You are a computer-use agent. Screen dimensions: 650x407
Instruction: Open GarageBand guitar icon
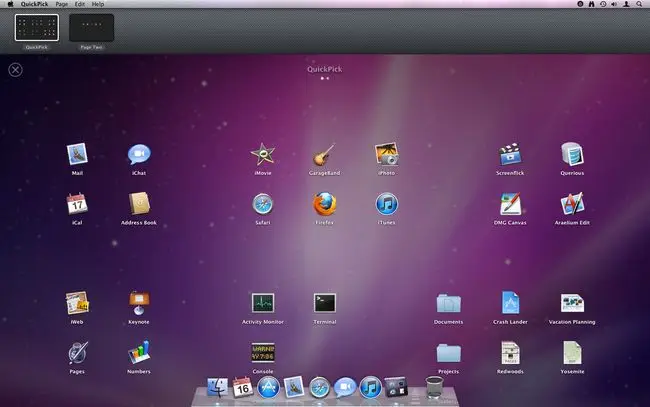tap(324, 154)
